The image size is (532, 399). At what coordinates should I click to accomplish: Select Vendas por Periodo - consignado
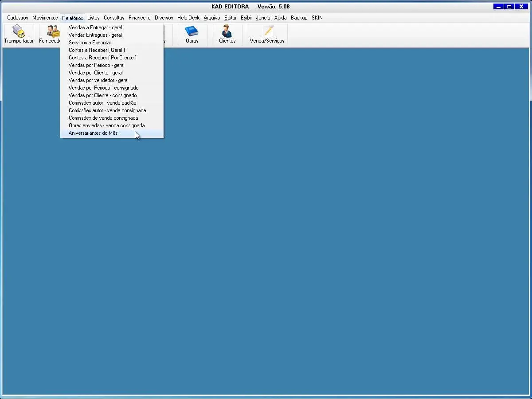coord(103,88)
